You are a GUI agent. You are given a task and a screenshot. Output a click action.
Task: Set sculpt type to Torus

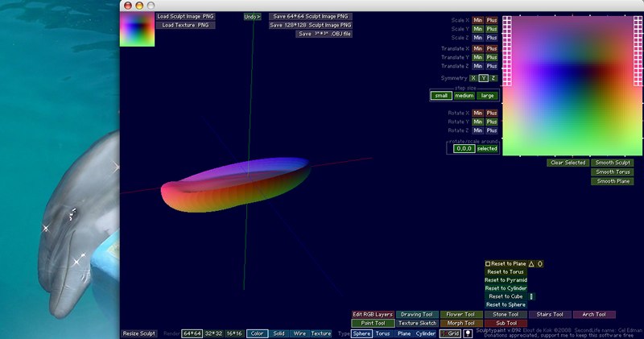382,333
